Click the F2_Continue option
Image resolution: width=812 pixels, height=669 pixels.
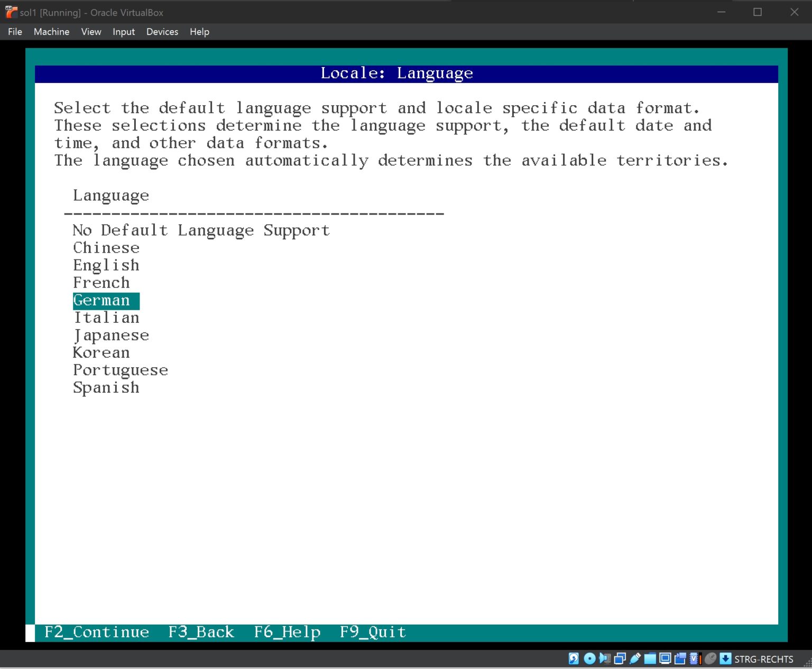click(x=97, y=632)
